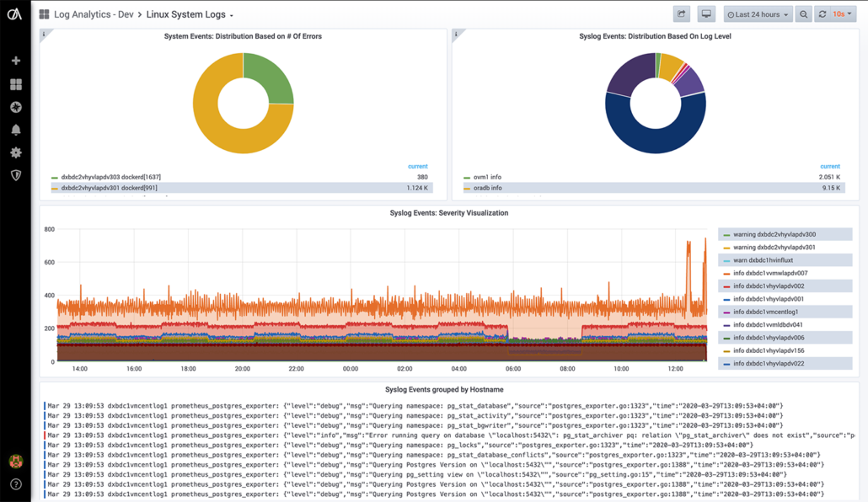The height and width of the screenshot is (502, 868).
Task: Open the Dashboards icon in the sidebar
Action: [x=14, y=83]
